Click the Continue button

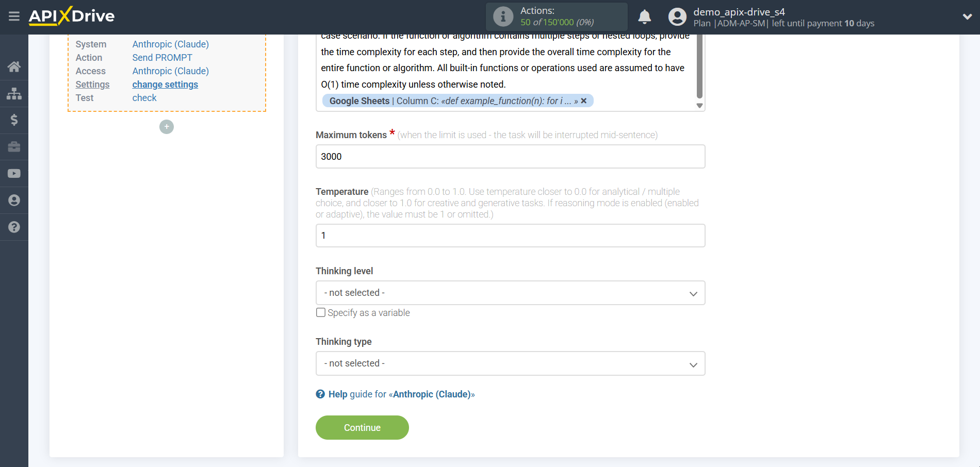click(x=362, y=428)
